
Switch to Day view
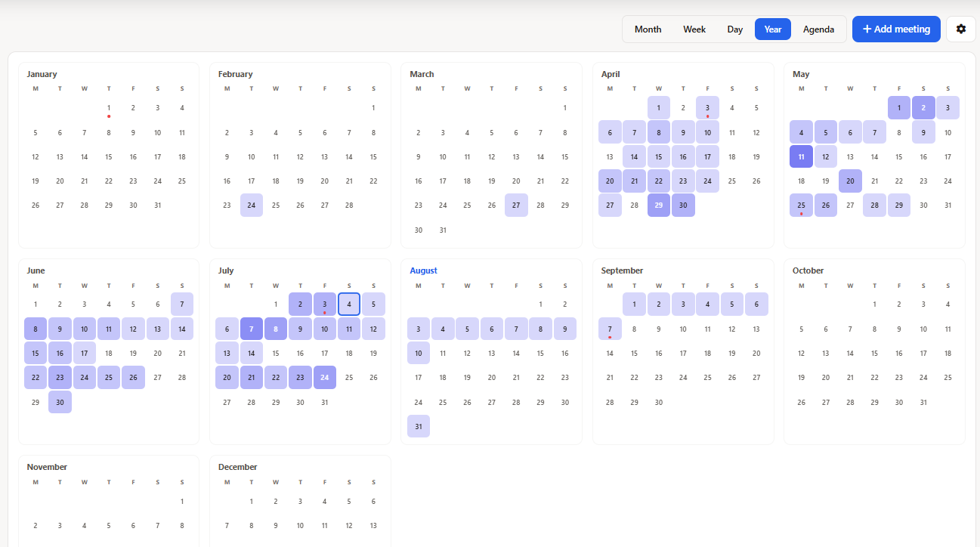(x=735, y=29)
